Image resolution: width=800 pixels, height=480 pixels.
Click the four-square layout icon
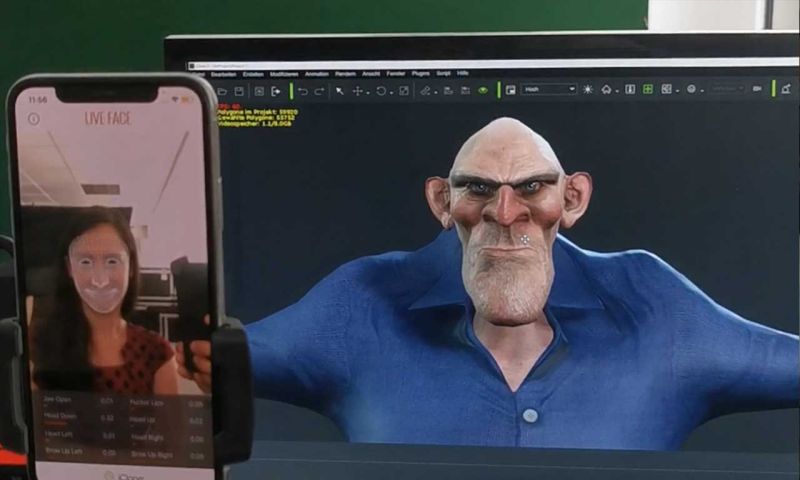pyautogui.click(x=666, y=89)
